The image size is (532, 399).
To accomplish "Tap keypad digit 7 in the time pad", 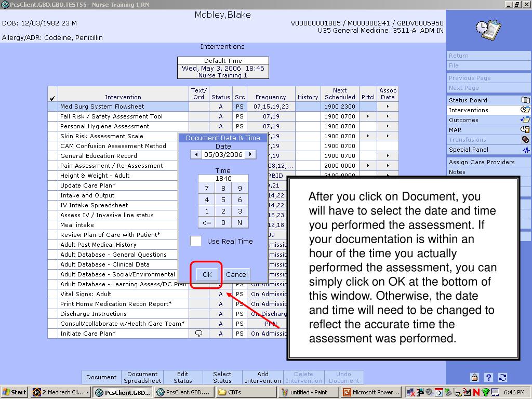I will click(207, 188).
